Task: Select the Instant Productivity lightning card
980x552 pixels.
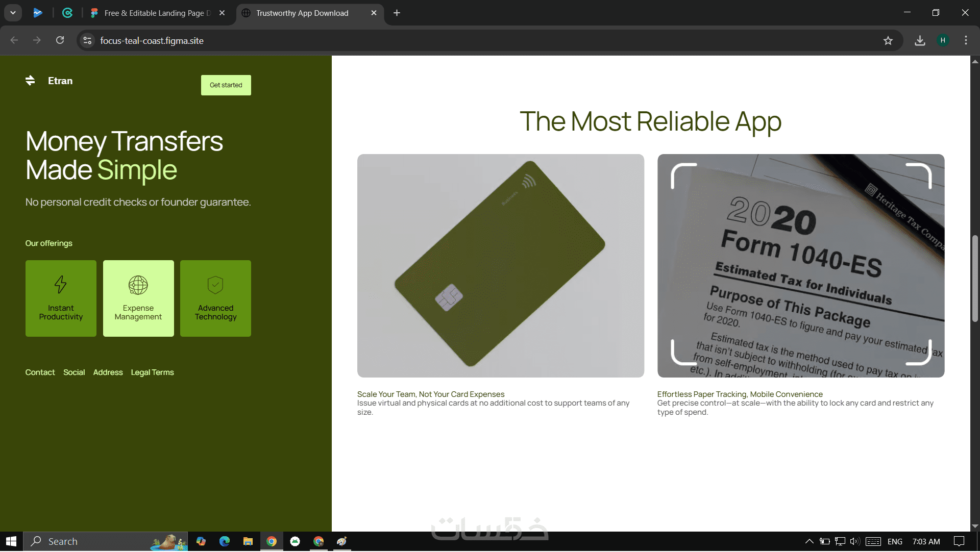Action: pos(61,298)
